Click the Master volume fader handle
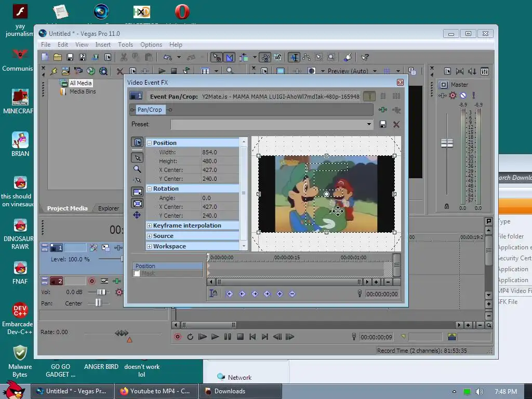Image resolution: width=532 pixels, height=399 pixels. [447, 143]
